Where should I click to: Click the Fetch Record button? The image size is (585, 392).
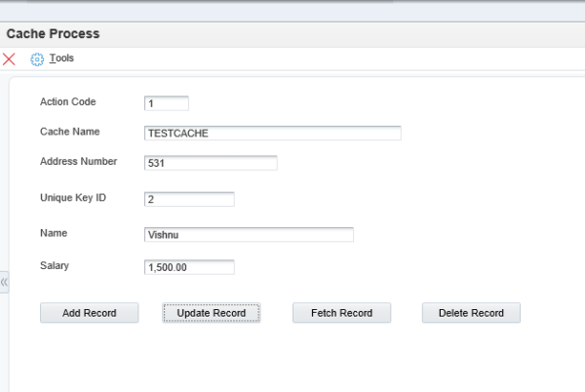tap(342, 313)
